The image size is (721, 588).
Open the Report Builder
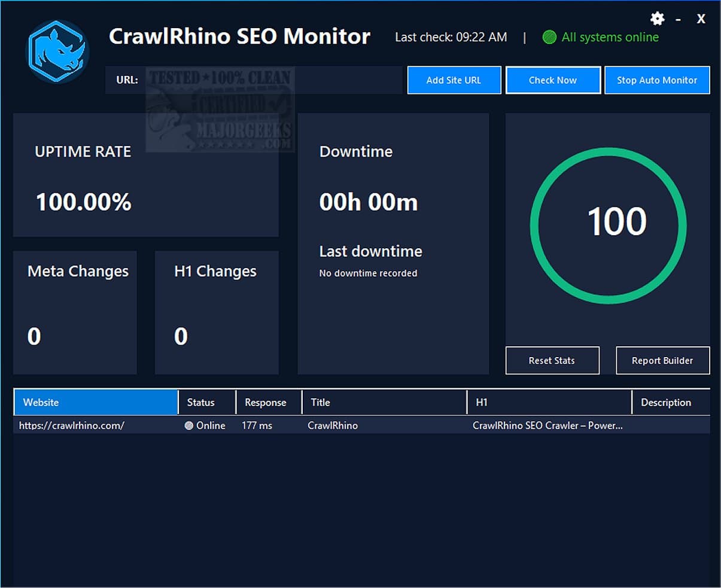(x=662, y=360)
